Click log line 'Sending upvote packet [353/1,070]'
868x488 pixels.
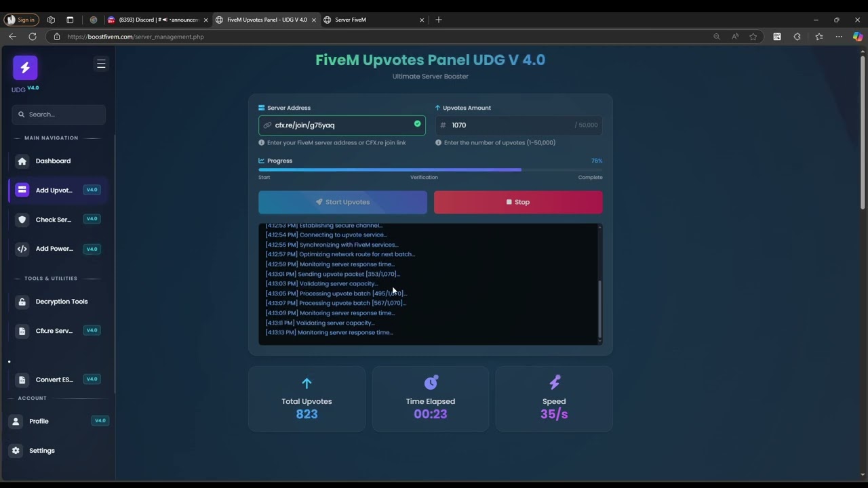point(333,274)
